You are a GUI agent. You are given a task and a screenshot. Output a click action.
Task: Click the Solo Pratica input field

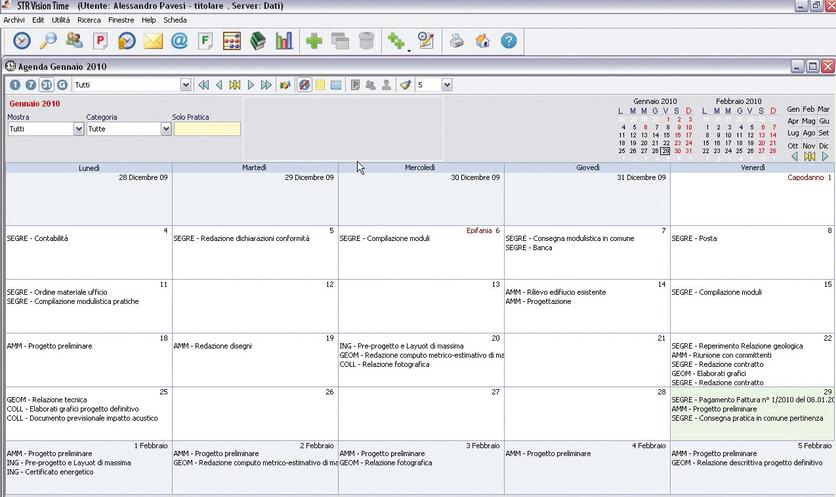[x=206, y=129]
